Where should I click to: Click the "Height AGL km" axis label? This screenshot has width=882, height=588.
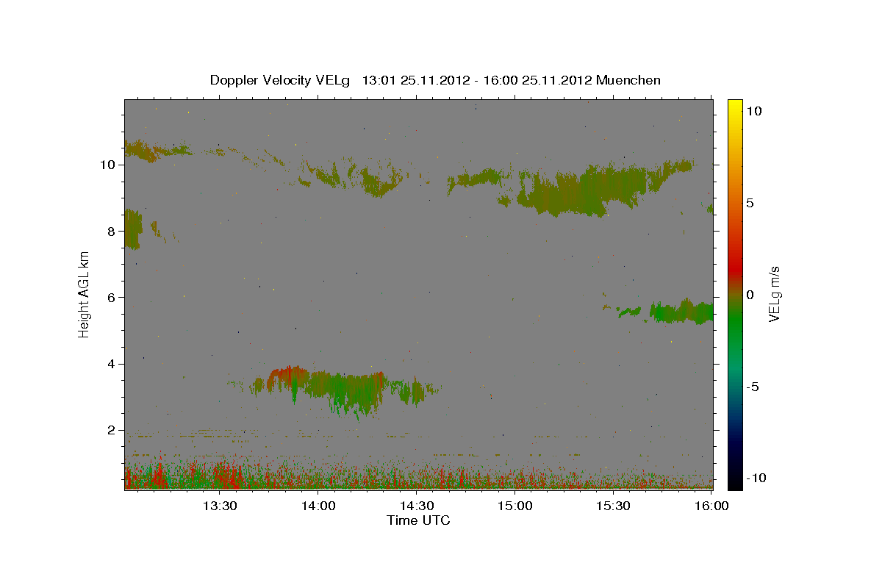click(x=85, y=294)
